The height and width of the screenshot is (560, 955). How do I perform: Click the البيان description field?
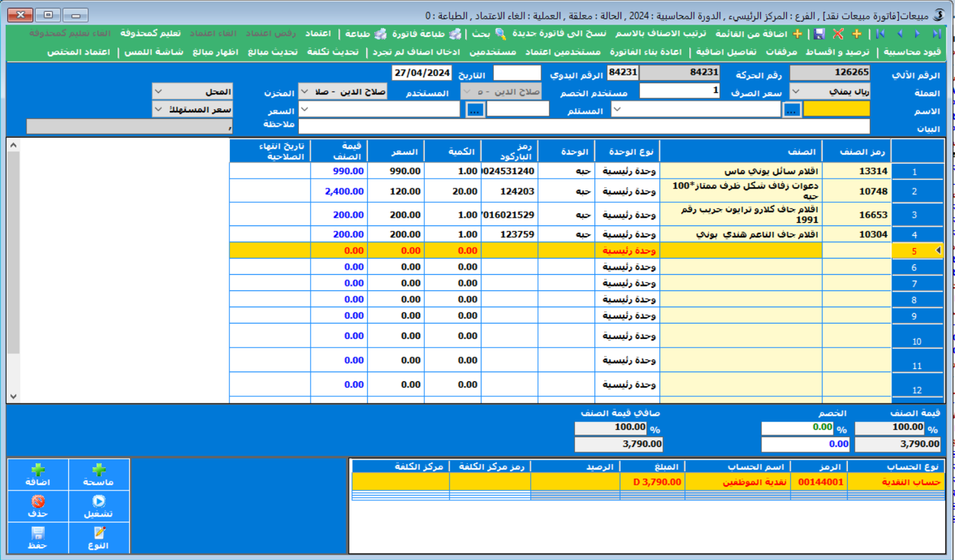(584, 127)
